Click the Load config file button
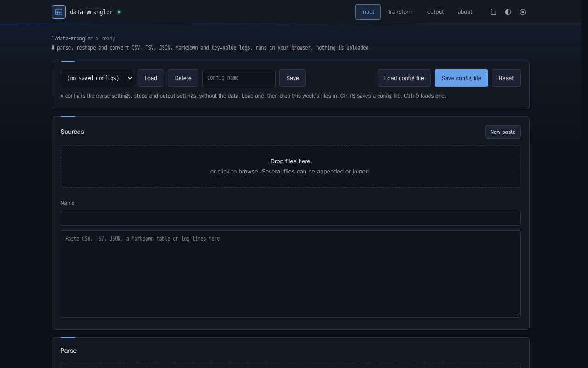588x368 pixels. [404, 78]
